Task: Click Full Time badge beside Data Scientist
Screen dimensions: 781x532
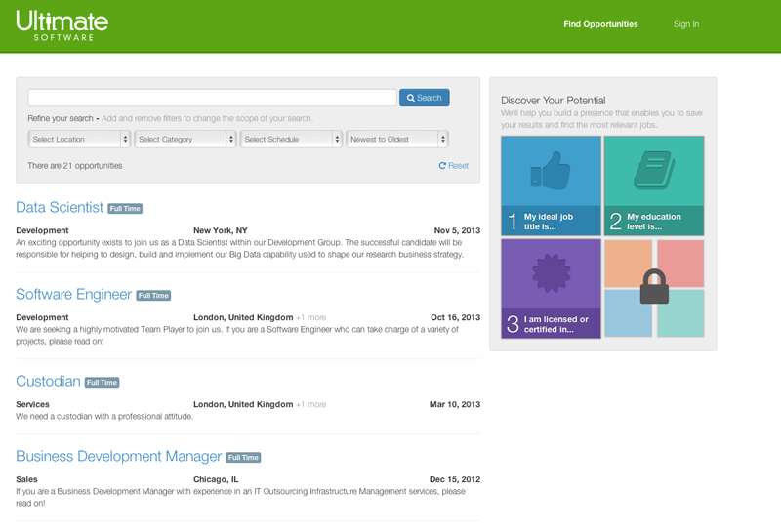Action: 125,209
